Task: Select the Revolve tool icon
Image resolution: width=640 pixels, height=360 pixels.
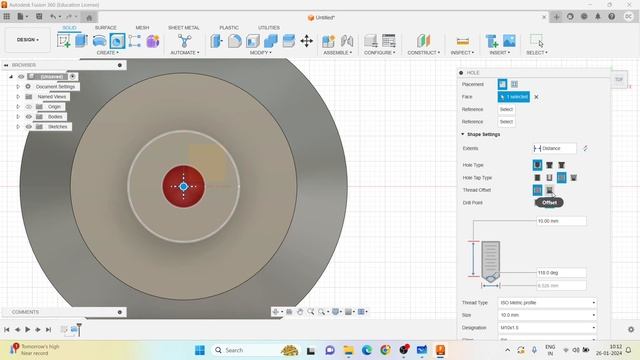Action: [x=99, y=41]
